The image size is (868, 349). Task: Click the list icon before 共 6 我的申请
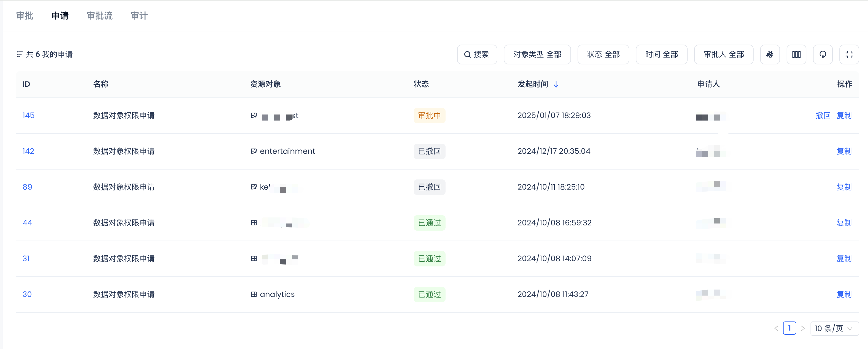[x=20, y=54]
